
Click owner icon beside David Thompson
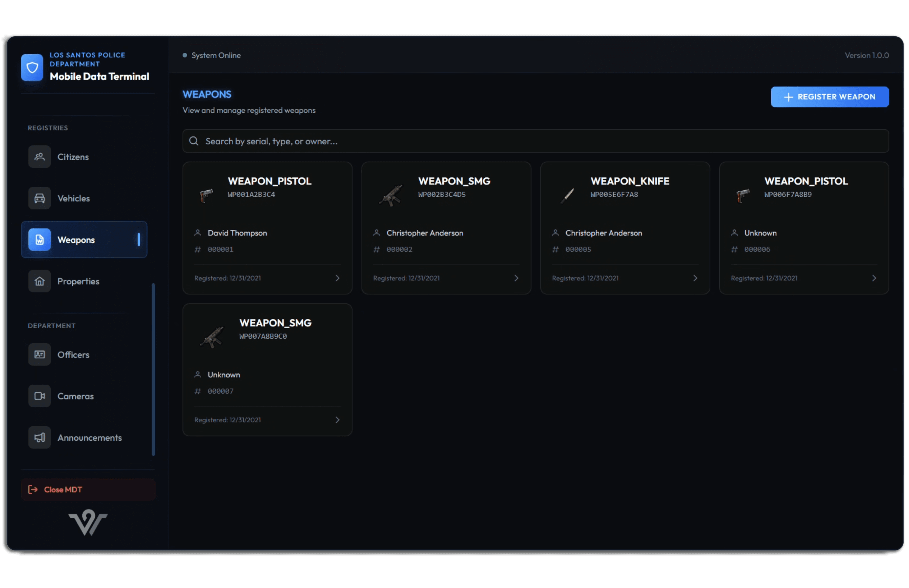[x=198, y=233]
